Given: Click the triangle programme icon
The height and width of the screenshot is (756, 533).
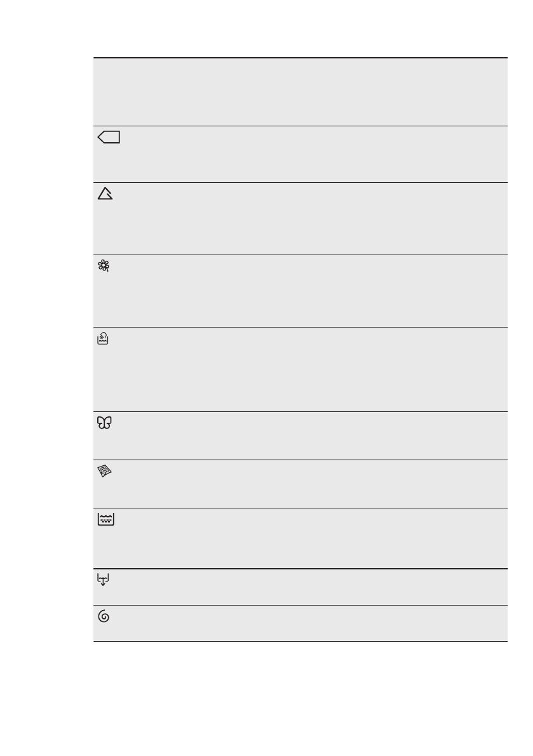Looking at the screenshot, I should pos(105,195).
